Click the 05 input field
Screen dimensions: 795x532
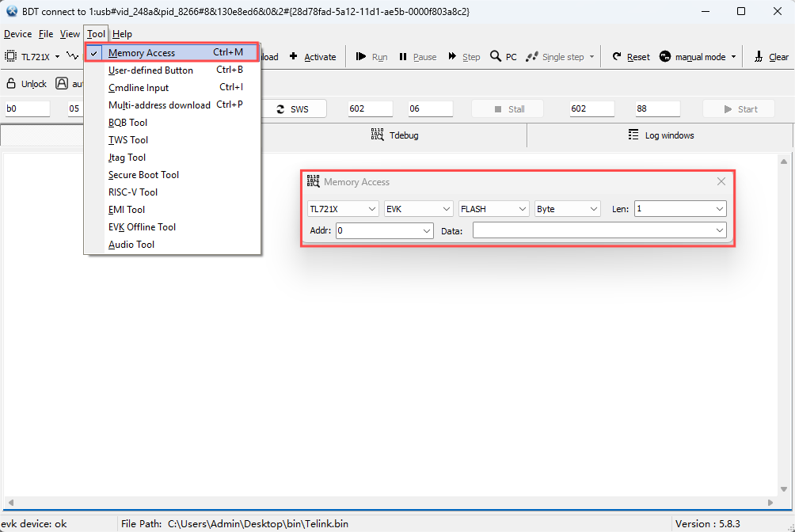[x=76, y=108]
